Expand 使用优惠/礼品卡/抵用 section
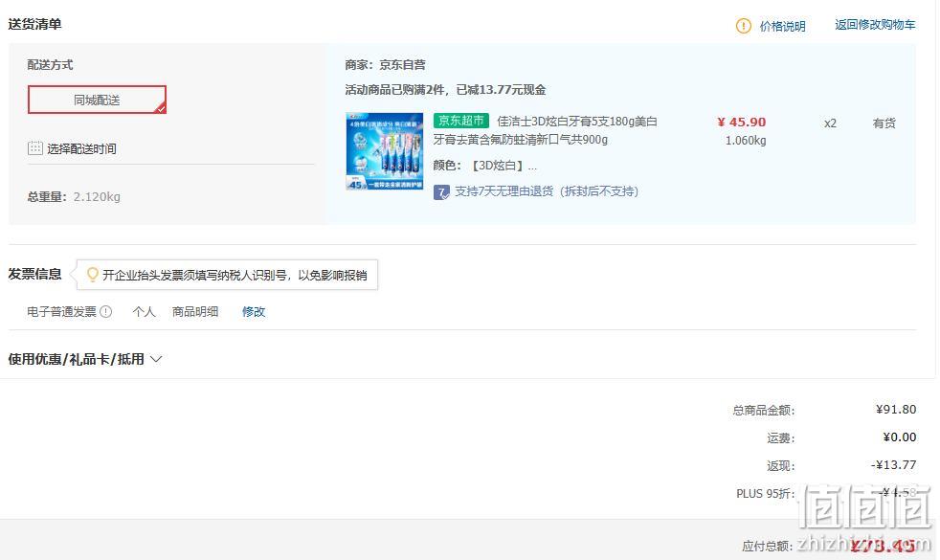The image size is (940, 560). (x=85, y=359)
